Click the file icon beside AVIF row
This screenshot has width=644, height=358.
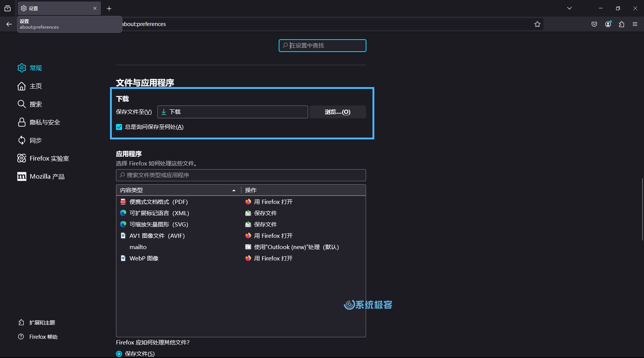click(x=123, y=236)
